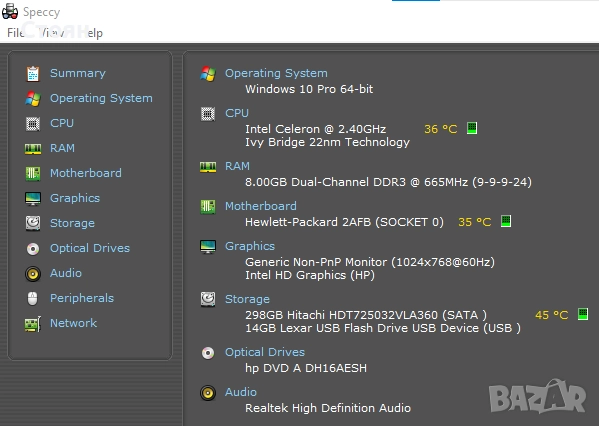
Task: Click the CPU chip icon in sidebar
Action: [x=33, y=124]
